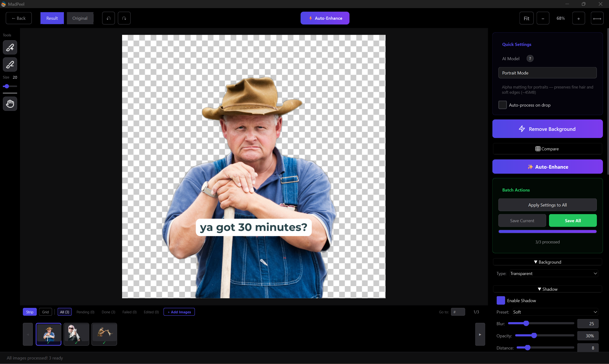
Task: Click the undo icon in the toolbar
Action: tap(108, 18)
